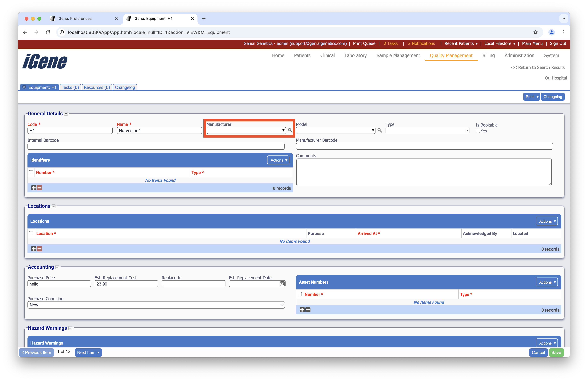Click Return to Search Results link

[x=538, y=67]
